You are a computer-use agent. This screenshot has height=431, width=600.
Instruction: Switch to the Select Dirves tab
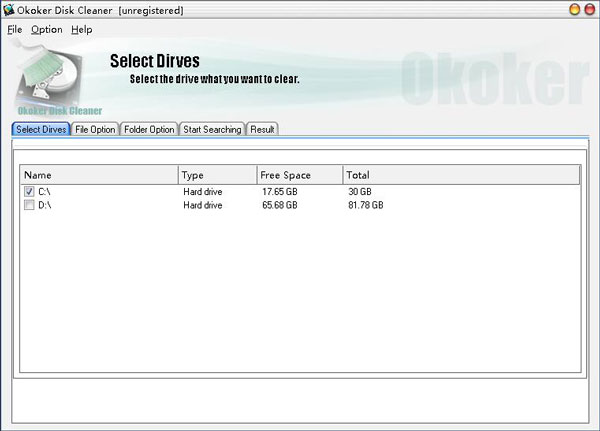[41, 129]
